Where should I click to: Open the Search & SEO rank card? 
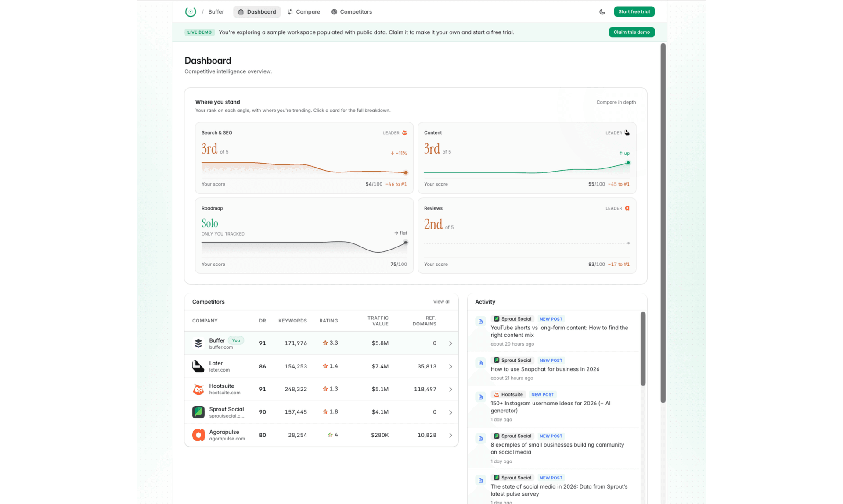coord(304,158)
